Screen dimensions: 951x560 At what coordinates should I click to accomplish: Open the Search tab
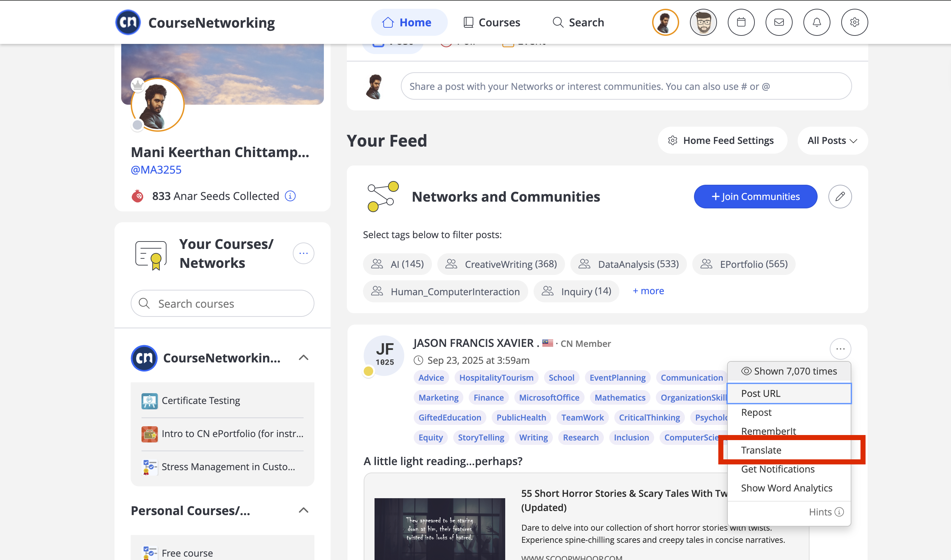[578, 22]
